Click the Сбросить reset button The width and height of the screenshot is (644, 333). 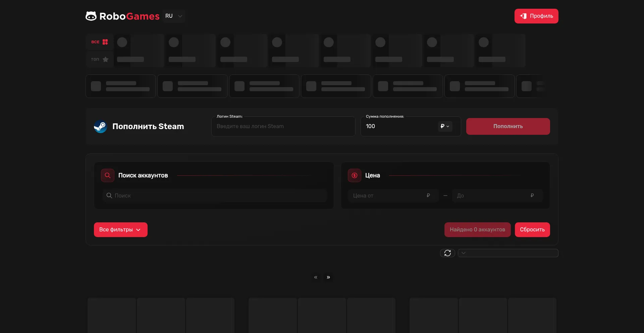click(532, 230)
